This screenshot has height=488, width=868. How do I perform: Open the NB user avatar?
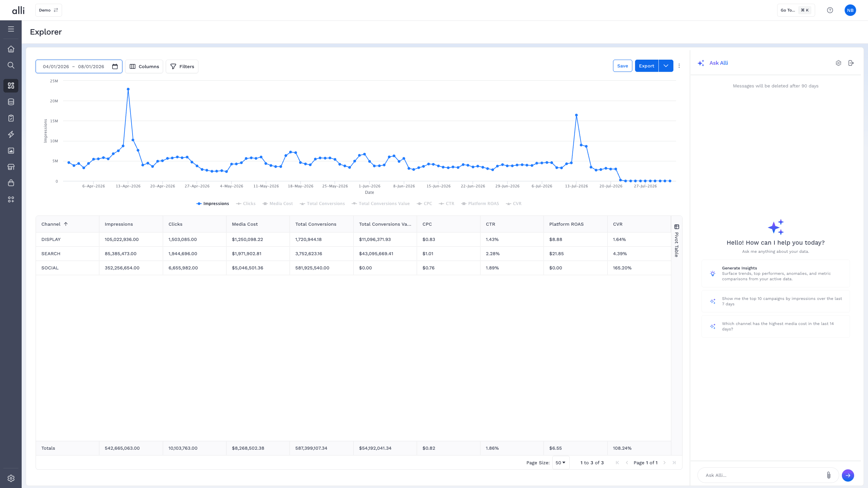(x=850, y=10)
